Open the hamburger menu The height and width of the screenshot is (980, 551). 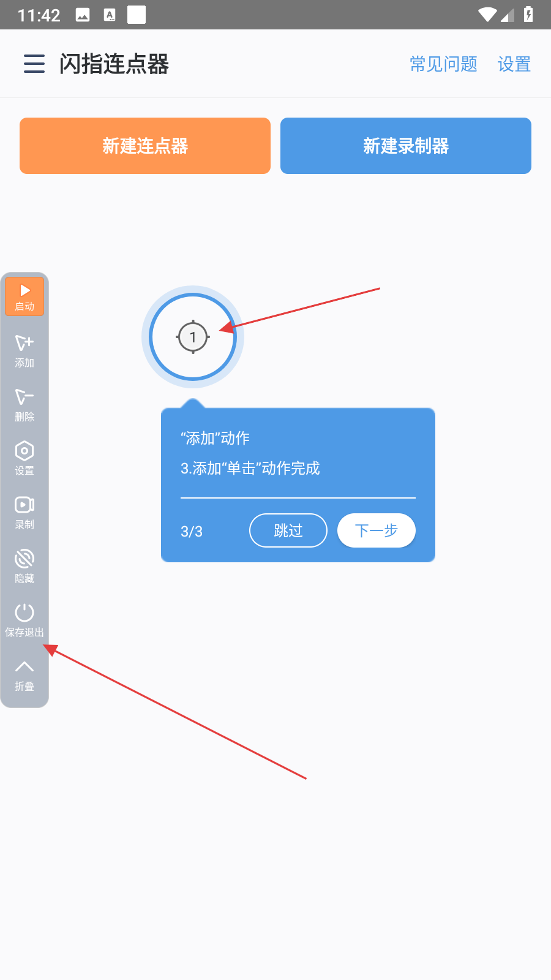coord(34,64)
